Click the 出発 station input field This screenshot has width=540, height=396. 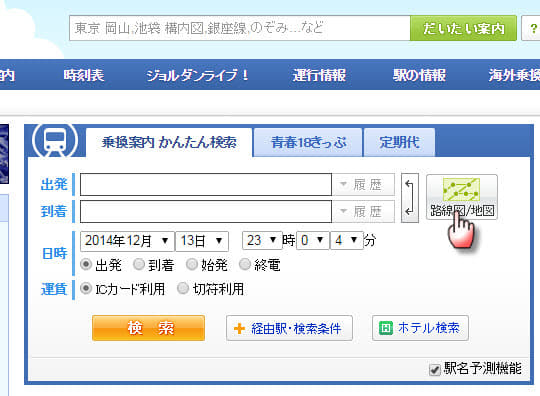pyautogui.click(x=206, y=185)
